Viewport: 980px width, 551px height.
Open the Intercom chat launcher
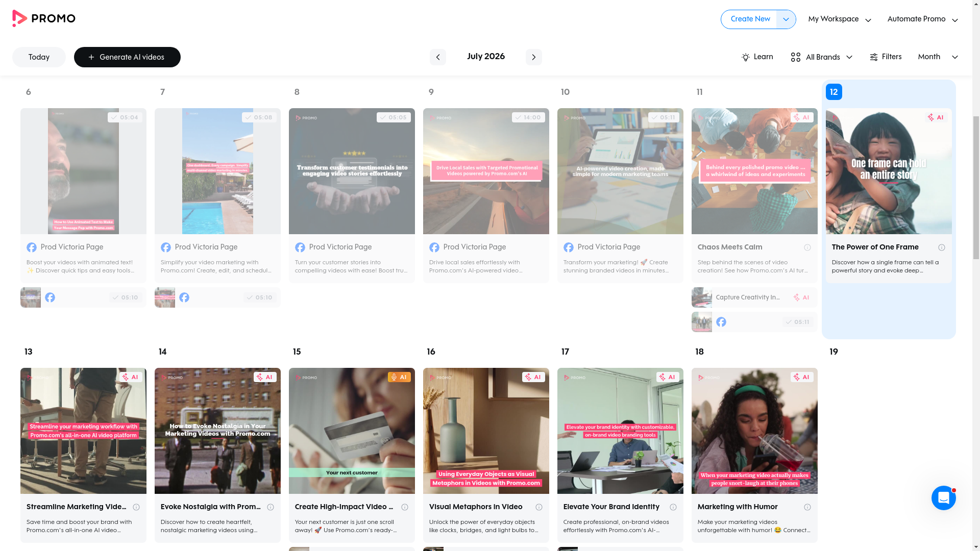pos(943,498)
